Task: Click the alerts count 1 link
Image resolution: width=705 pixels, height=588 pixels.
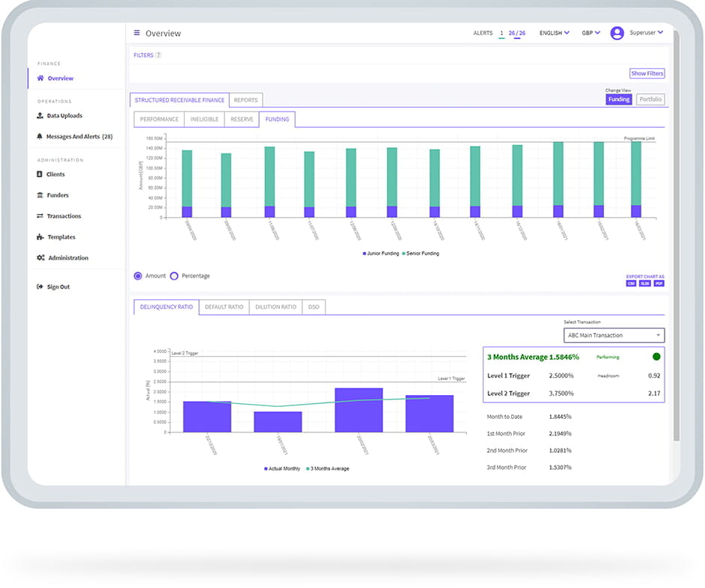Action: pos(501,33)
